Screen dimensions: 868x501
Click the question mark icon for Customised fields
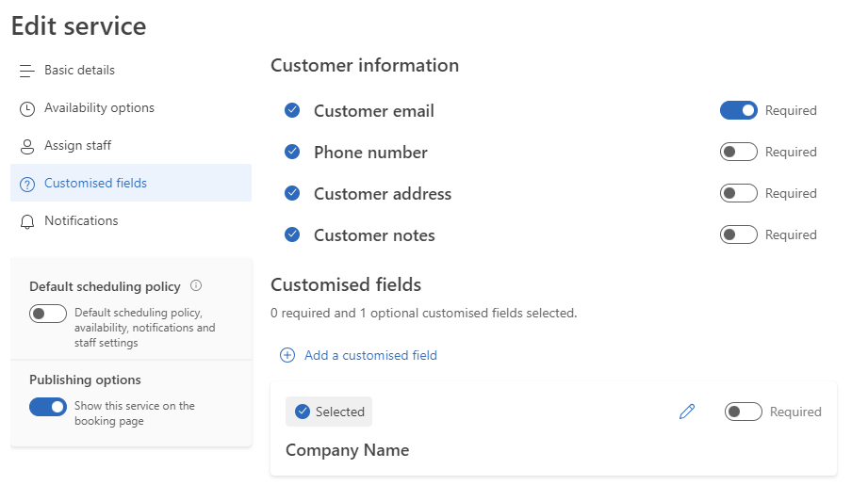pyautogui.click(x=27, y=184)
